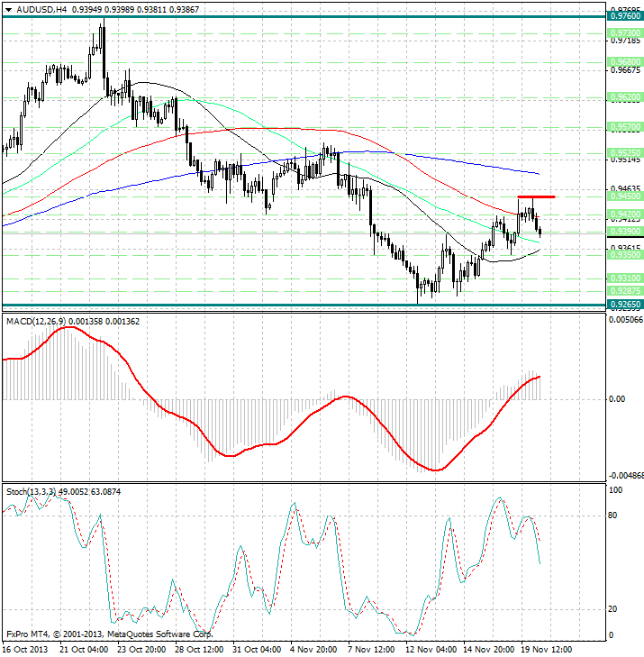Select the 0.94500 price level label
Image resolution: width=644 pixels, height=657 pixels.
click(625, 196)
